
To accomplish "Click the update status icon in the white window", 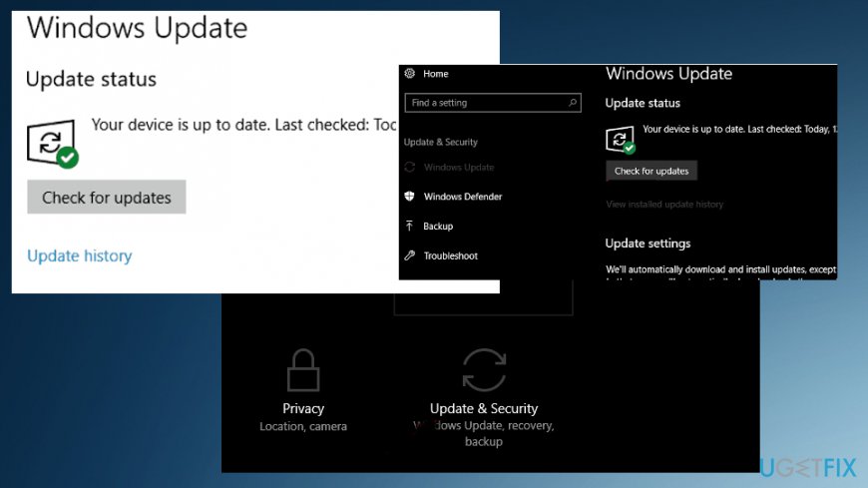I will 53,144.
